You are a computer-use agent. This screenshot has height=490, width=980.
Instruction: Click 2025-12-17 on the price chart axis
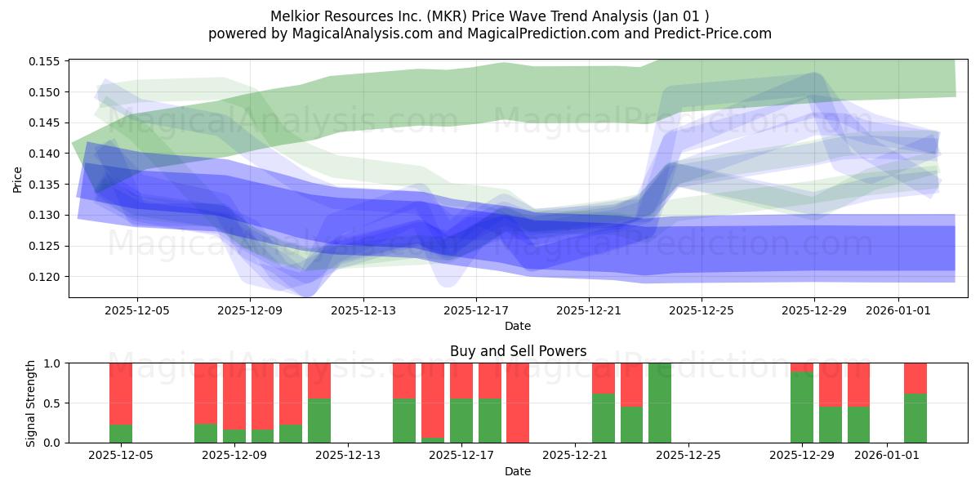(476, 310)
